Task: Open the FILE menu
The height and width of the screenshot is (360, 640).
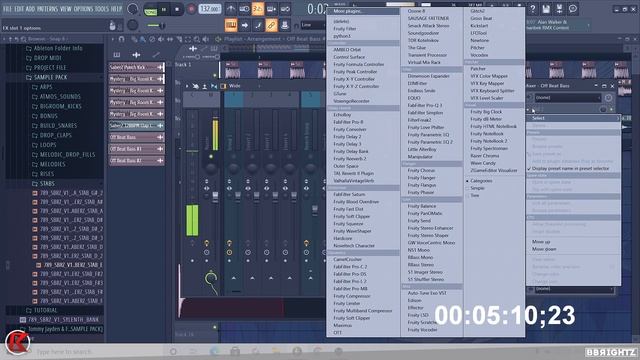Action: point(7,9)
